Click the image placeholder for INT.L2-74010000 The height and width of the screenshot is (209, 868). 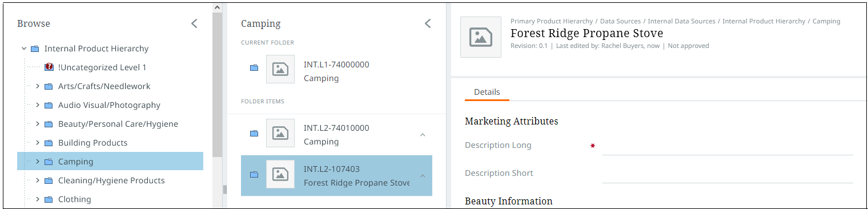pyautogui.click(x=280, y=133)
